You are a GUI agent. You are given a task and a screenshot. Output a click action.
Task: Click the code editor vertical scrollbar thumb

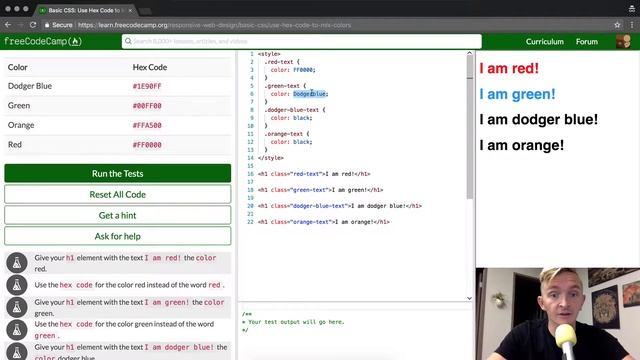click(470, 128)
